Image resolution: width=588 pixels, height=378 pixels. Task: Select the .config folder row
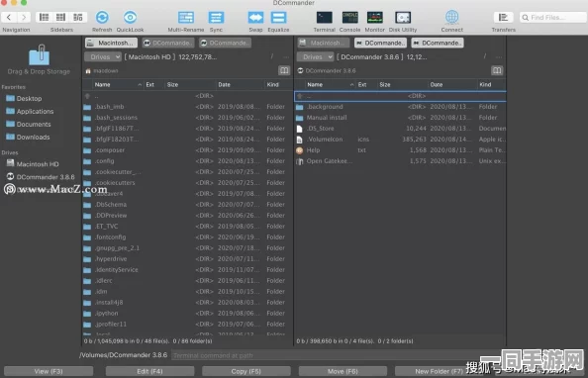[187, 161]
